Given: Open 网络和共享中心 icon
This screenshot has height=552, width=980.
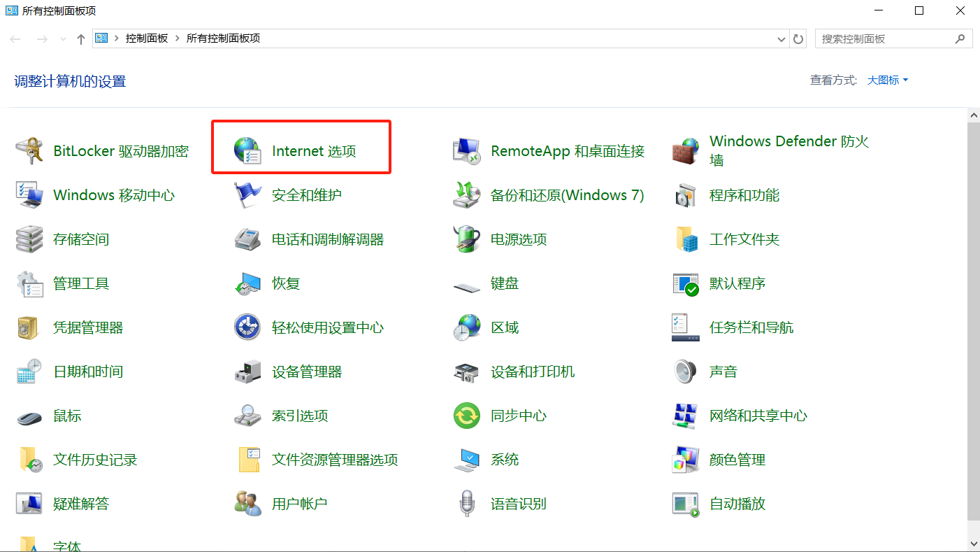Looking at the screenshot, I should click(686, 416).
